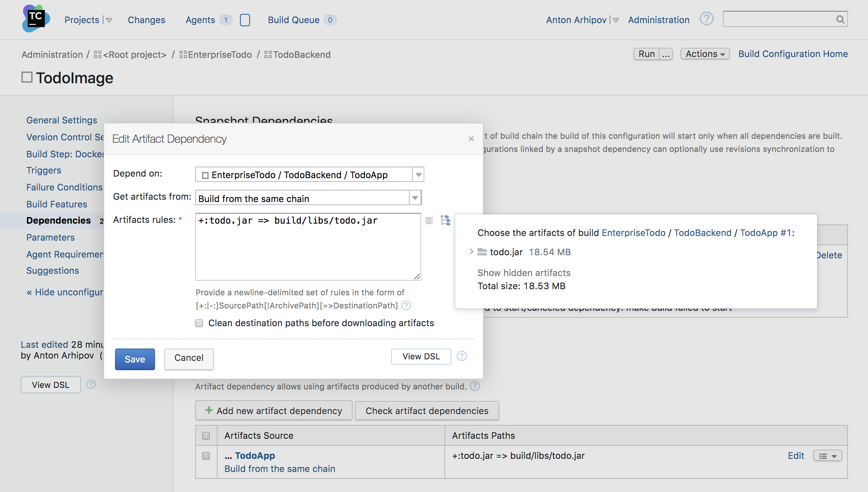
Task: Select Dependencies in sidebar
Action: (59, 221)
